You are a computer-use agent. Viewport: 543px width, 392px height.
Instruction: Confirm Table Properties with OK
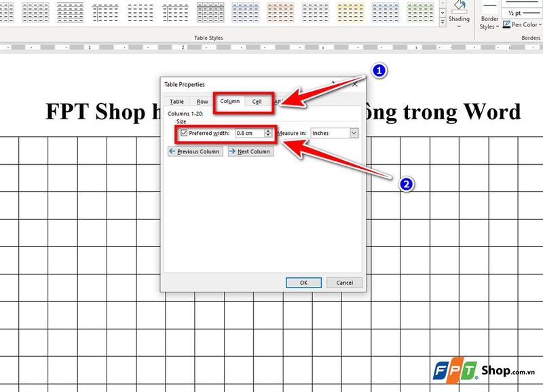tap(303, 283)
